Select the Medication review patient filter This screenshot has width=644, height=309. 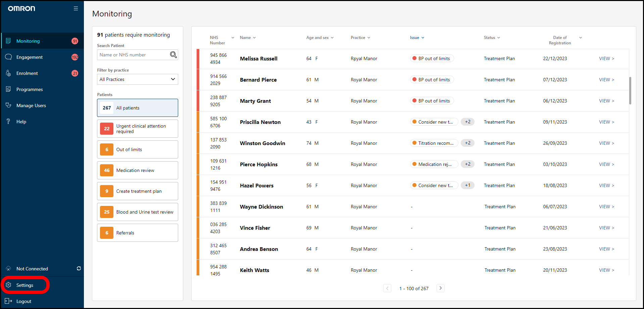(x=137, y=170)
